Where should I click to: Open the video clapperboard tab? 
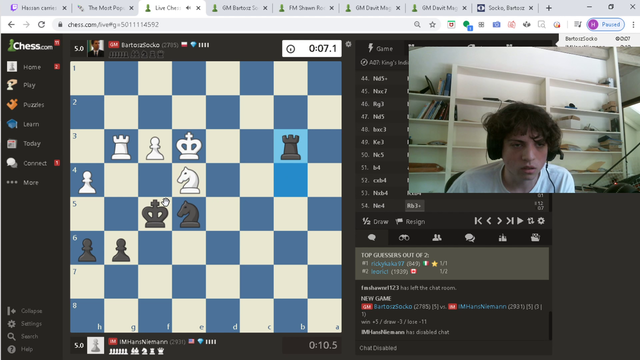tap(535, 238)
